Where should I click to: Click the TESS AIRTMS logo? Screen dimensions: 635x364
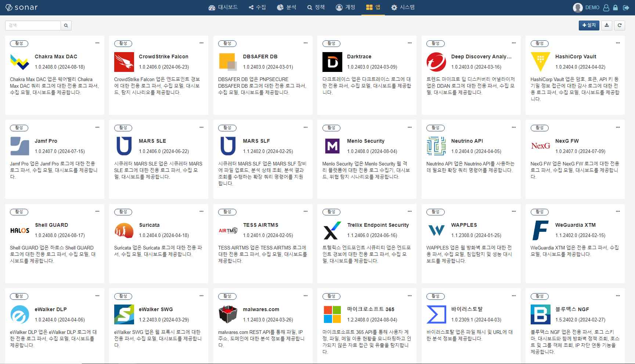point(228,230)
